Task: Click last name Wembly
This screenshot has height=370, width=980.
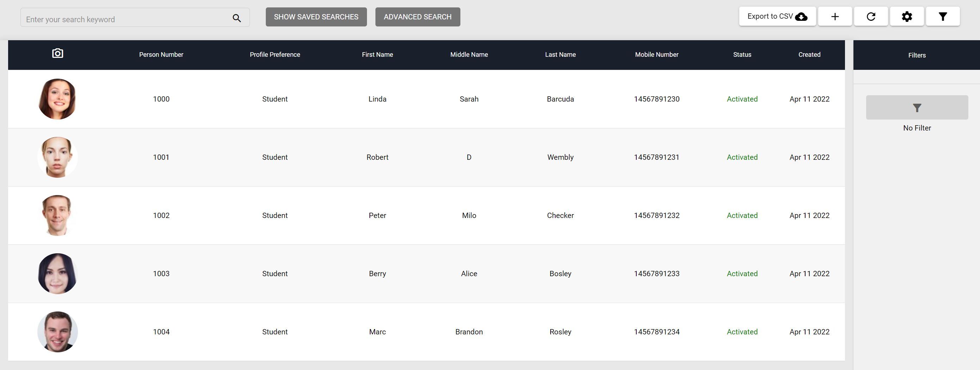Action: [561, 157]
